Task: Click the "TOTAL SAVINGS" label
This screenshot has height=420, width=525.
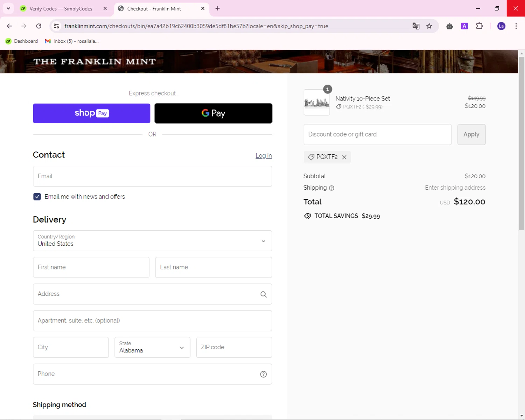Action: (336, 216)
